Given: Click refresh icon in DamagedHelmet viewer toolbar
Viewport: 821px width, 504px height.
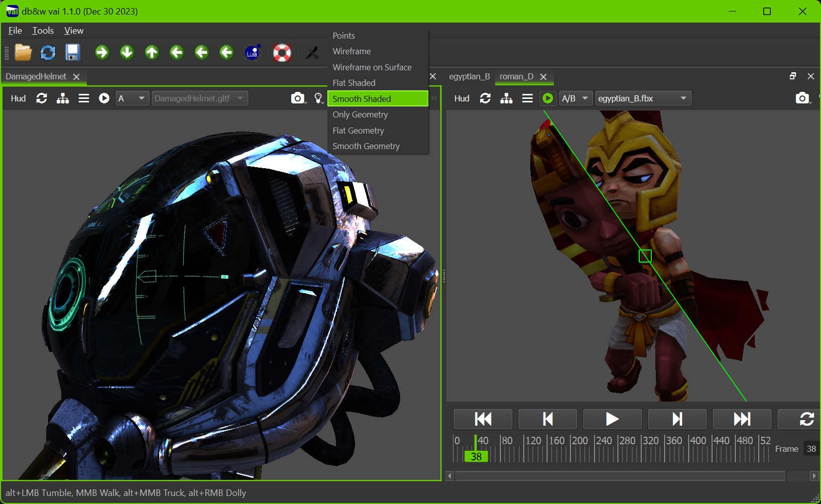Looking at the screenshot, I should click(x=42, y=98).
